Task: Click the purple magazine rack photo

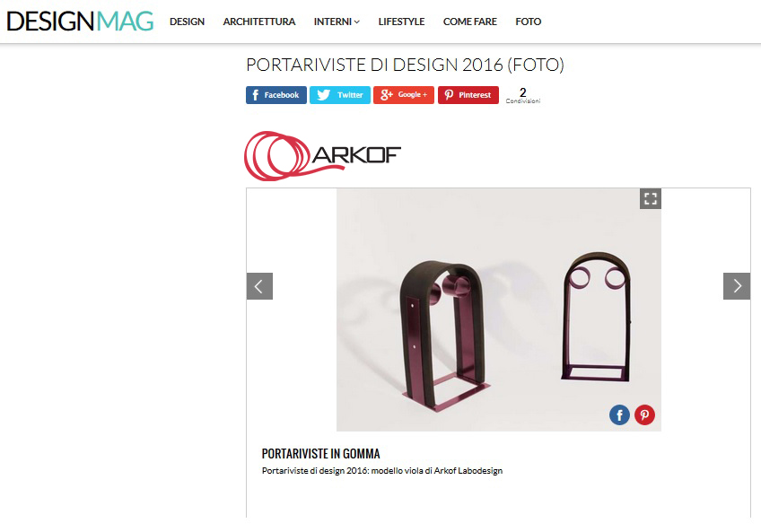Action: (x=499, y=310)
